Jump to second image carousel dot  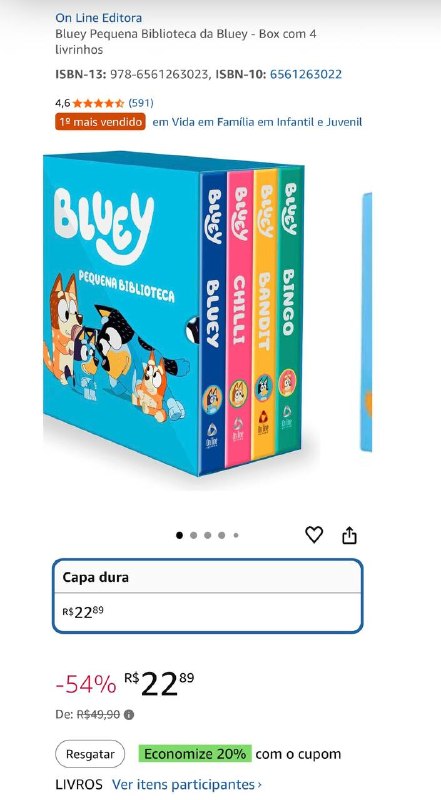[193, 535]
